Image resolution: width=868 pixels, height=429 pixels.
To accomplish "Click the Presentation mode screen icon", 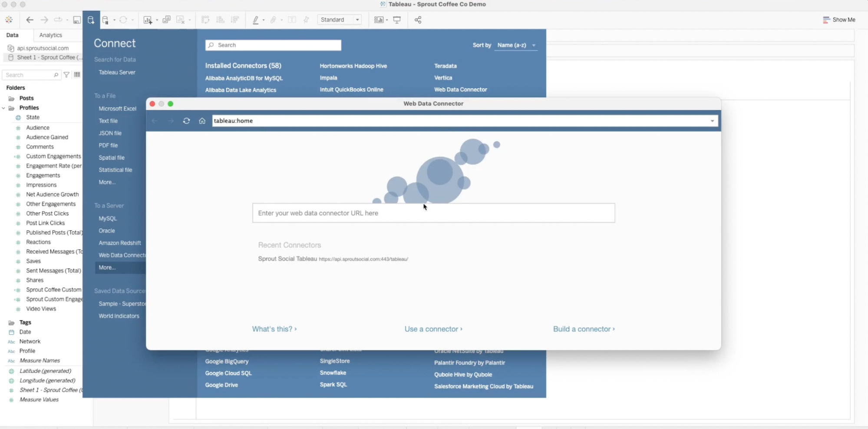I will (x=397, y=20).
